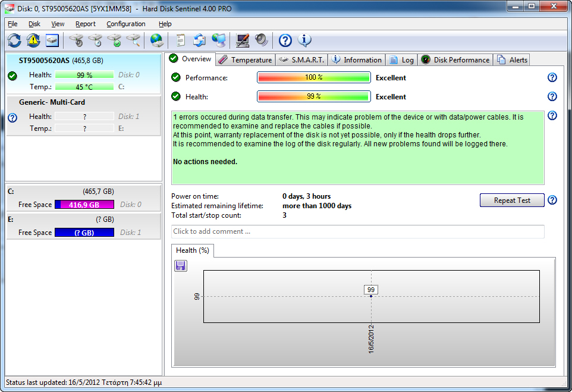
Task: Select the ST95005620AS disk entry
Action: 83,74
